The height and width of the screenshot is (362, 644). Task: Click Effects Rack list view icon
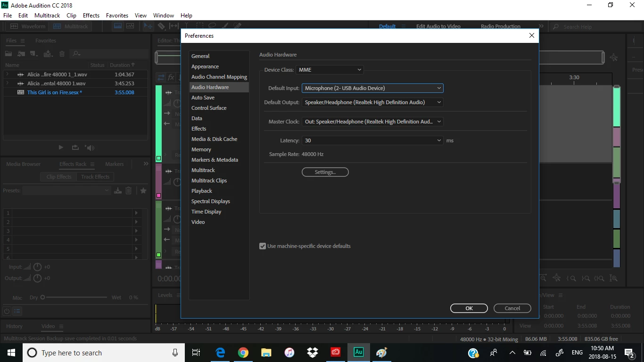pos(17,311)
